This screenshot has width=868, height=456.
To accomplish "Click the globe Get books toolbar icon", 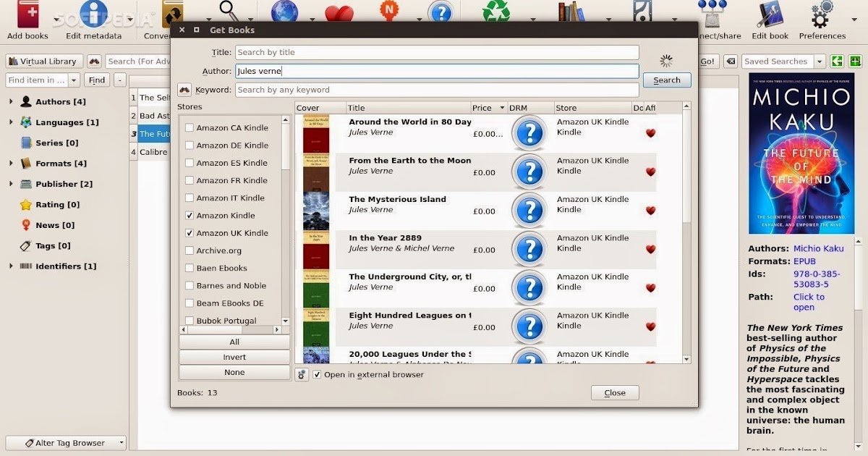I will coord(284,12).
